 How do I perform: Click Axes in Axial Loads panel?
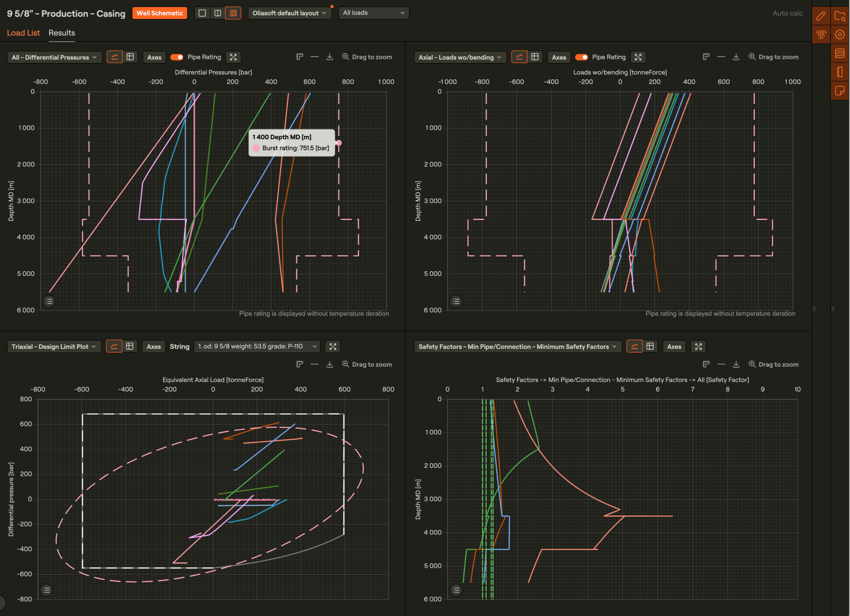tap(559, 57)
